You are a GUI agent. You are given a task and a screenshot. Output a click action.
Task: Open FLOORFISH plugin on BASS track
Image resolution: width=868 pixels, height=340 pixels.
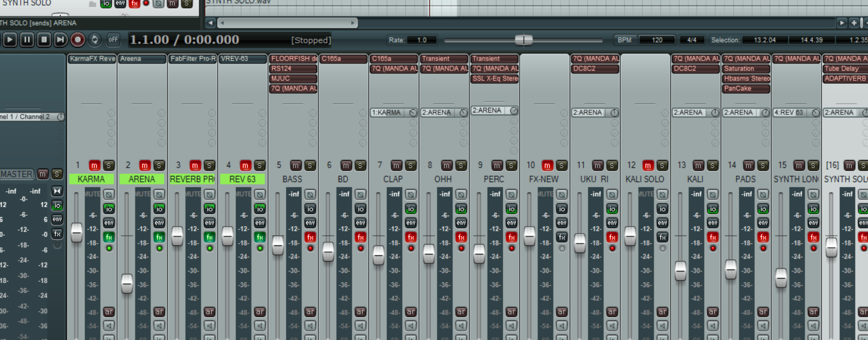(x=293, y=59)
